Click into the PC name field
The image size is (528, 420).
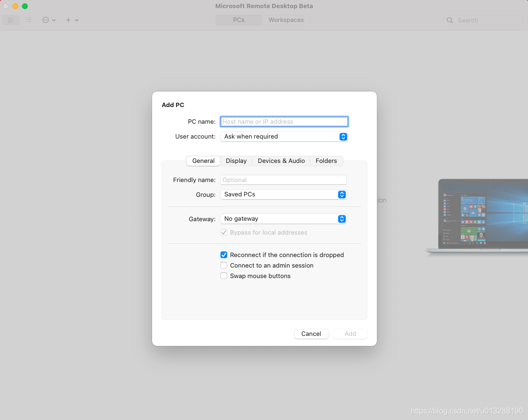pos(284,121)
